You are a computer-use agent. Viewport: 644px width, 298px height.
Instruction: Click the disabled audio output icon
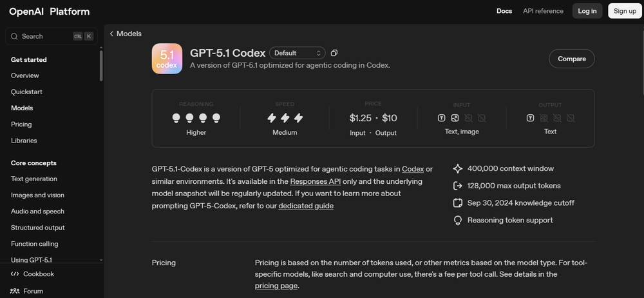click(x=557, y=118)
